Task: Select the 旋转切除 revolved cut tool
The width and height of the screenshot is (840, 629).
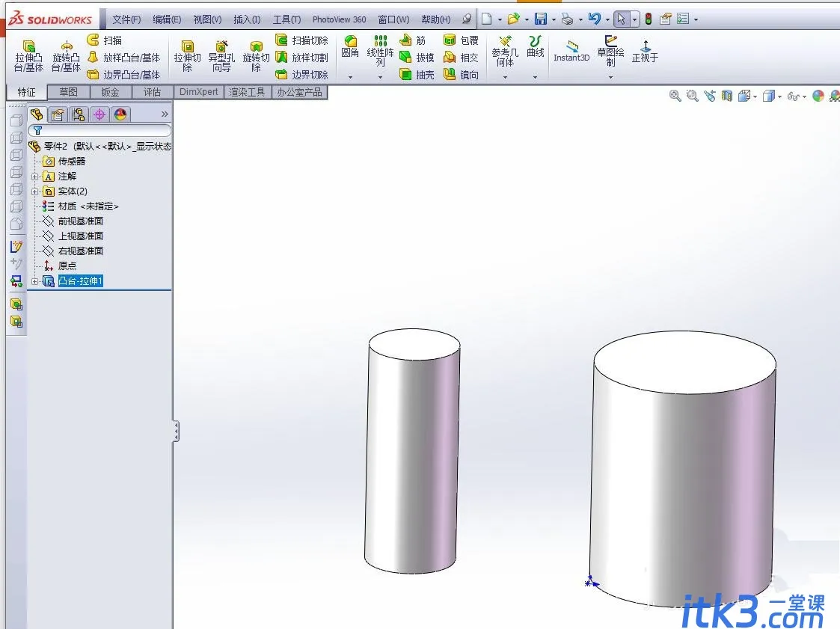Action: tap(256, 56)
